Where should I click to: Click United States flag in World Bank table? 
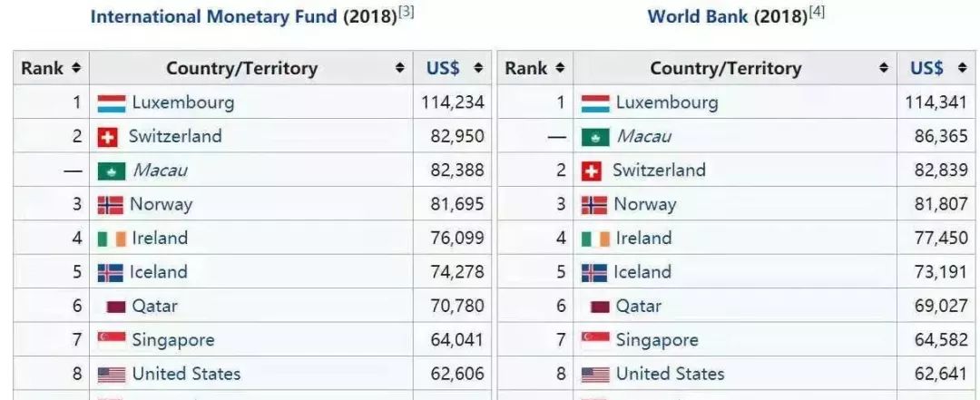tap(595, 375)
